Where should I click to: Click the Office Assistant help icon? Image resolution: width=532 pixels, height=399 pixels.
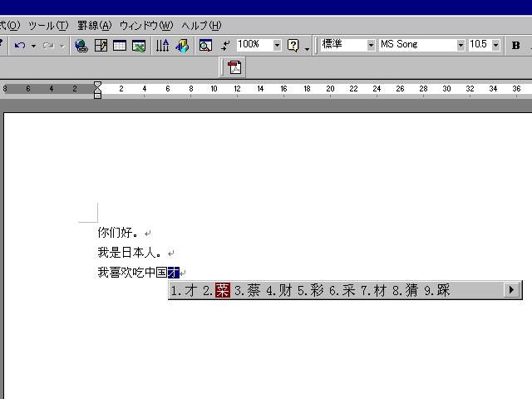pyautogui.click(x=293, y=46)
